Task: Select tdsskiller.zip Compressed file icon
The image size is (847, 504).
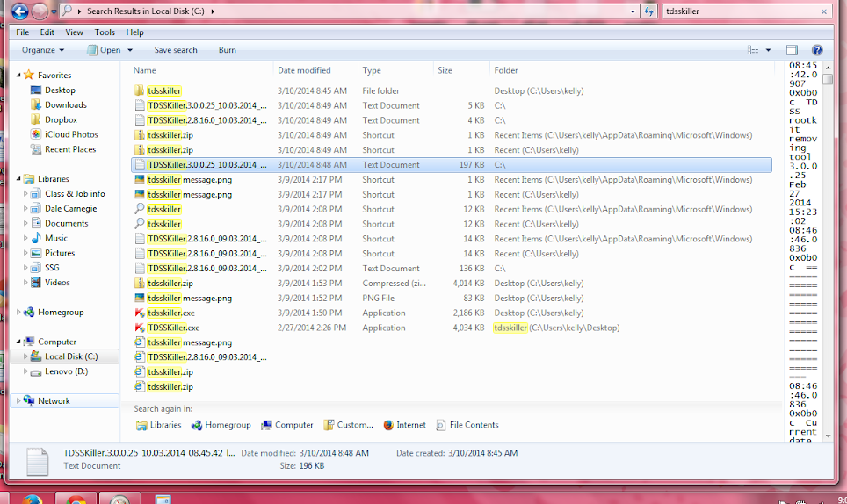Action: 140,284
